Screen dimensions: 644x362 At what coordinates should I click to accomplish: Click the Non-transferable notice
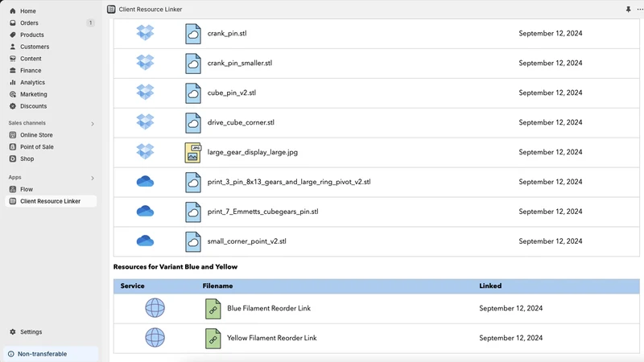[51, 354]
